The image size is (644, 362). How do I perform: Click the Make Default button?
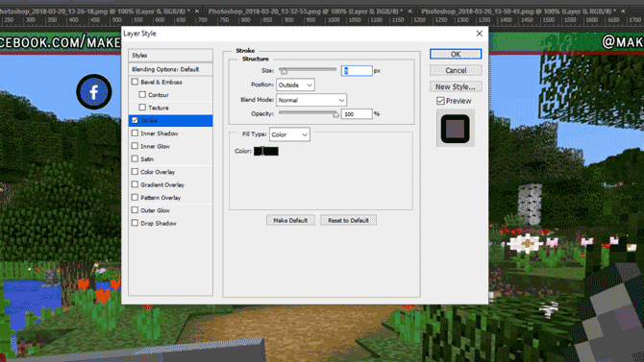tap(290, 221)
